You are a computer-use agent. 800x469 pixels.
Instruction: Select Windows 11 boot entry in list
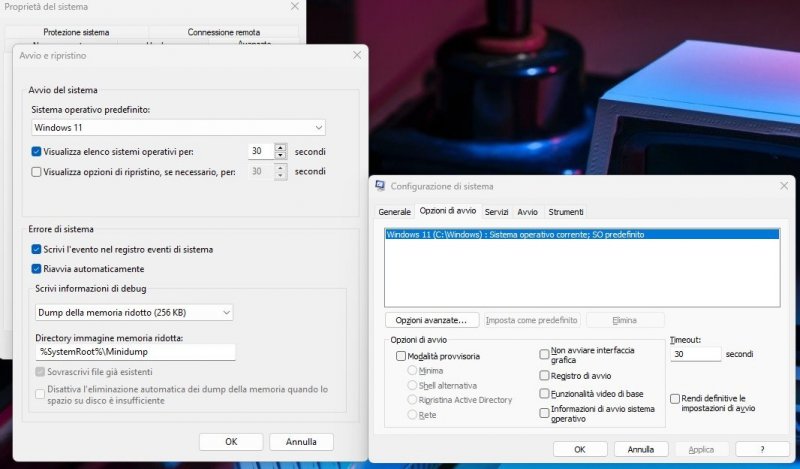[x=582, y=235]
